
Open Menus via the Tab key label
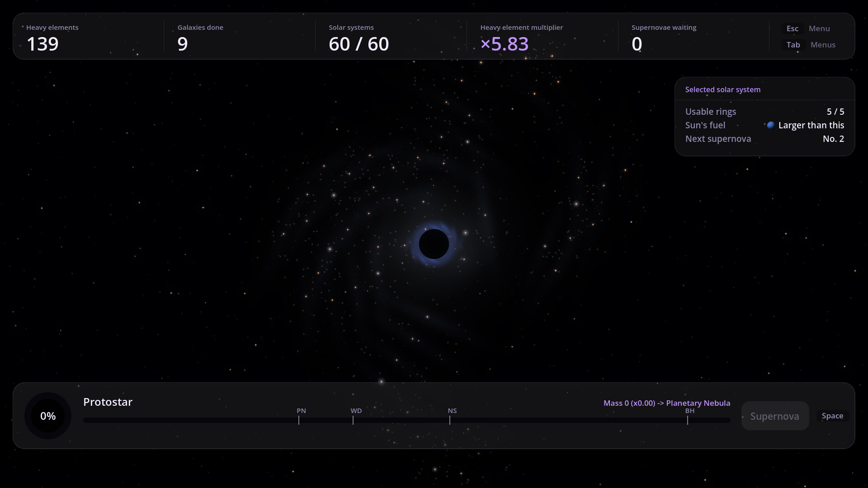tap(793, 45)
